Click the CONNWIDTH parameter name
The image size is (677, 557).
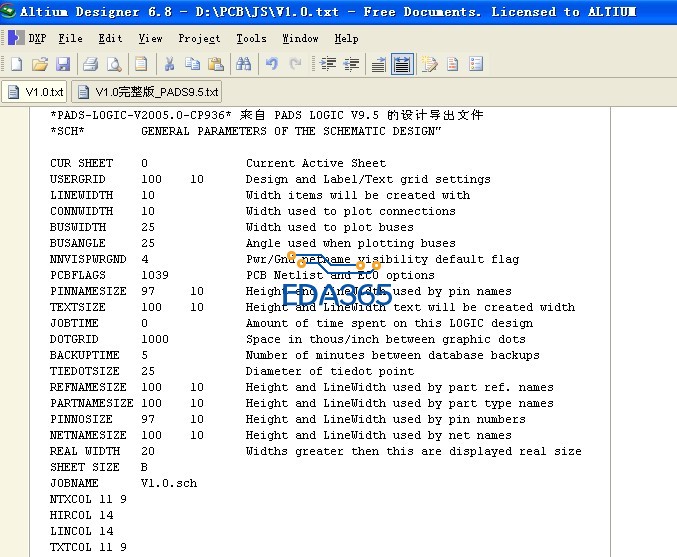pos(82,211)
